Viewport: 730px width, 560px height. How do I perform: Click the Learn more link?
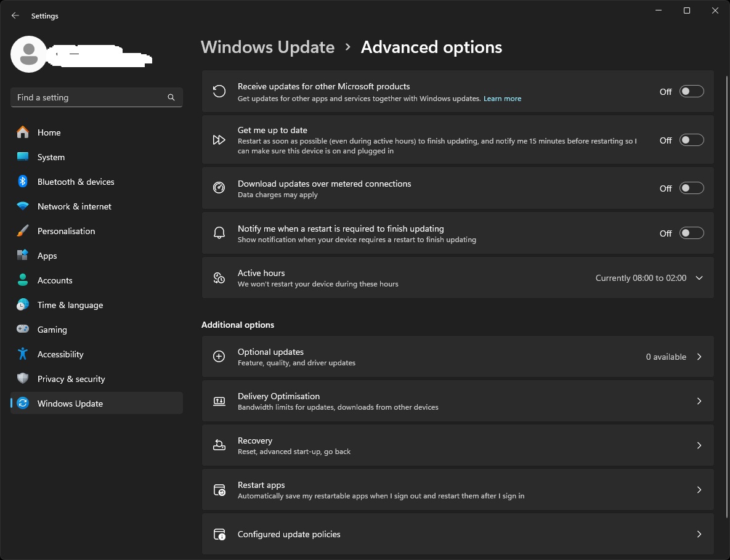pos(502,99)
